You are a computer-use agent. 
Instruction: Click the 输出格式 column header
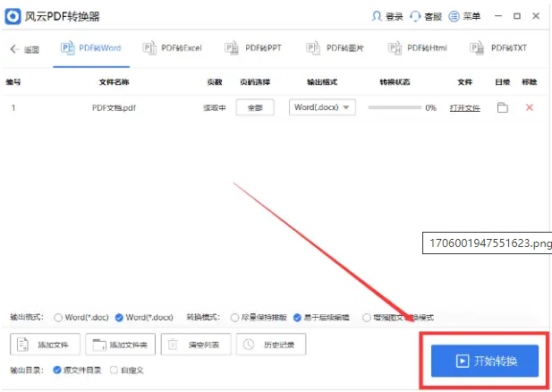(322, 82)
